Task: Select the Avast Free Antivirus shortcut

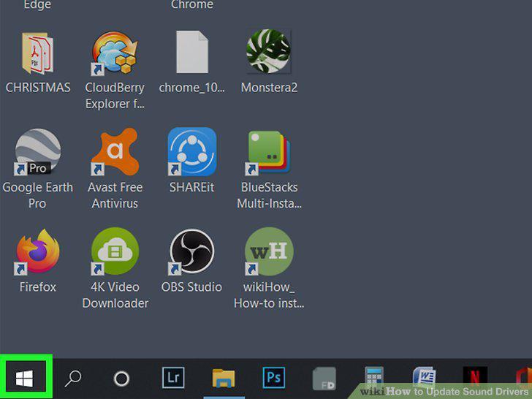Action: (x=115, y=151)
